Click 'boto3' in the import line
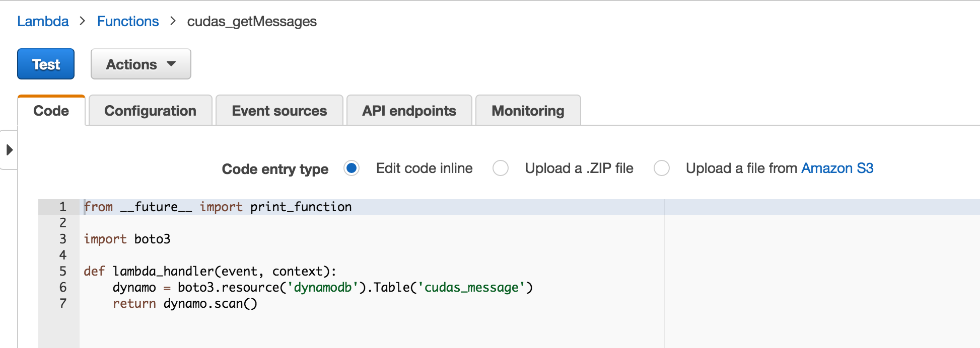The height and width of the screenshot is (348, 980). [153, 239]
